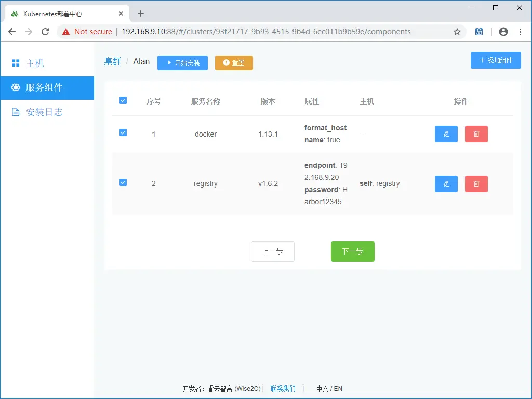Click the Alan breadcrumb text
The height and width of the screenshot is (399, 532).
click(141, 61)
